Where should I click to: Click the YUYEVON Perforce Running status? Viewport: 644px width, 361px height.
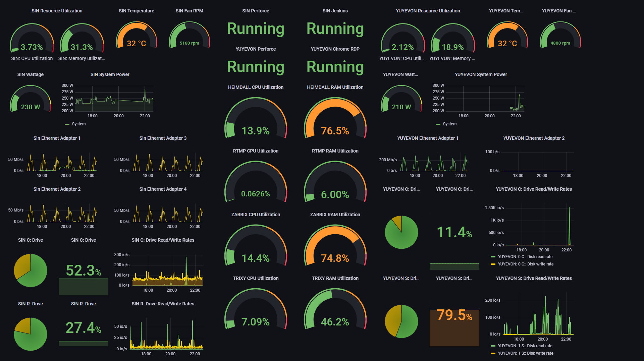point(256,67)
